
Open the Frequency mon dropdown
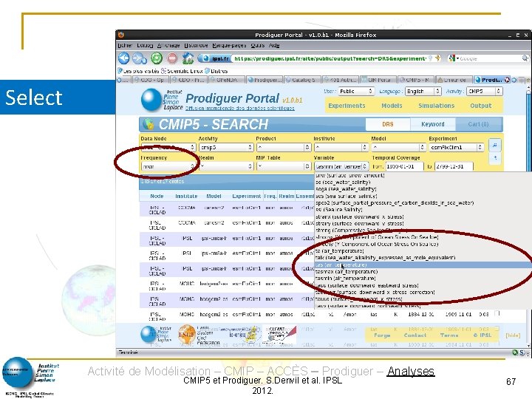click(x=168, y=166)
